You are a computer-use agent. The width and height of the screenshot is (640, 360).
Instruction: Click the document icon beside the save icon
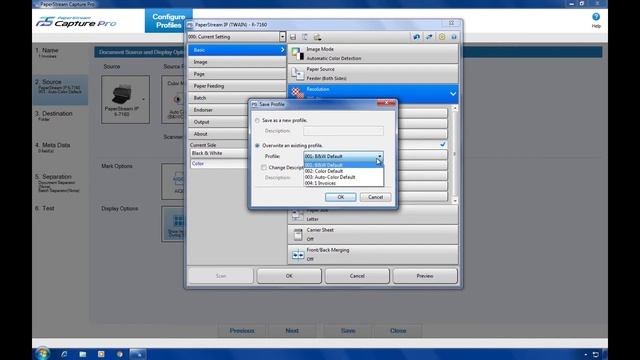coord(304,37)
